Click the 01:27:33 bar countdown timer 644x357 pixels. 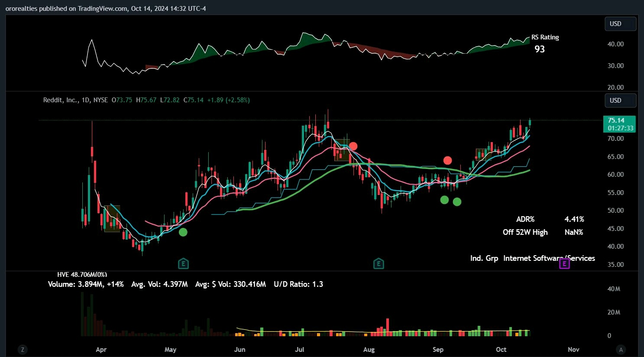coord(620,128)
